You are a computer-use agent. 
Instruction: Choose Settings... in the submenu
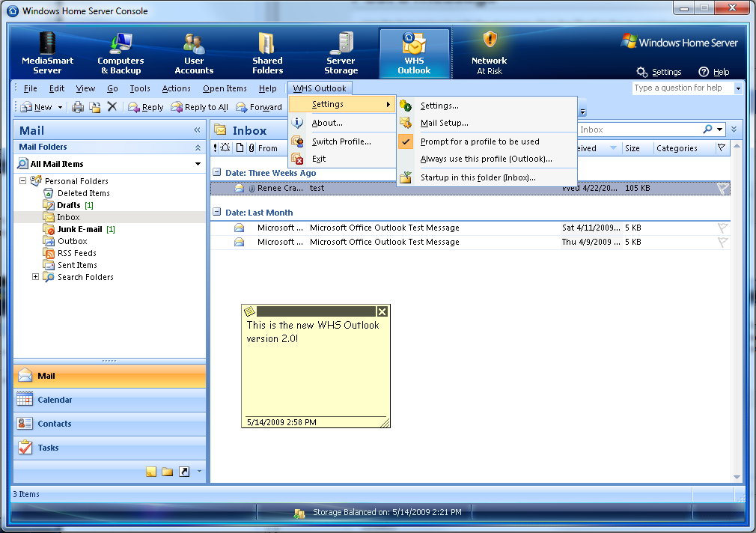point(487,106)
